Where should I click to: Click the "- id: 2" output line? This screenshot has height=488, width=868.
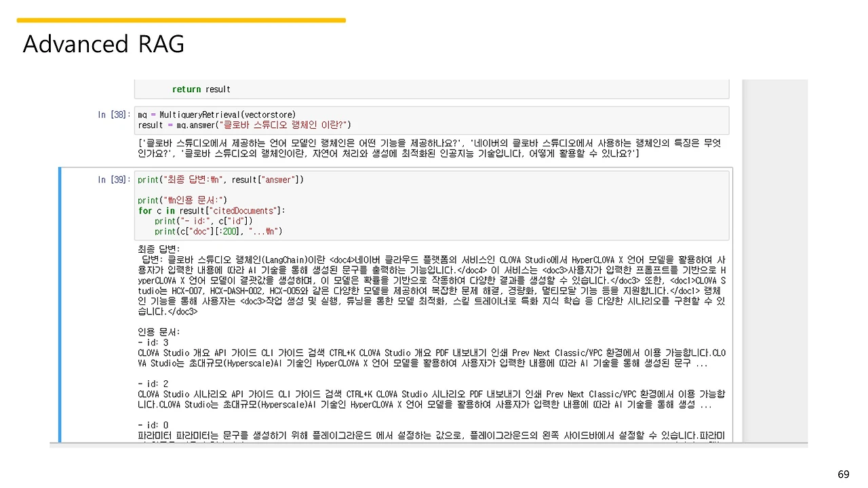coord(153,384)
